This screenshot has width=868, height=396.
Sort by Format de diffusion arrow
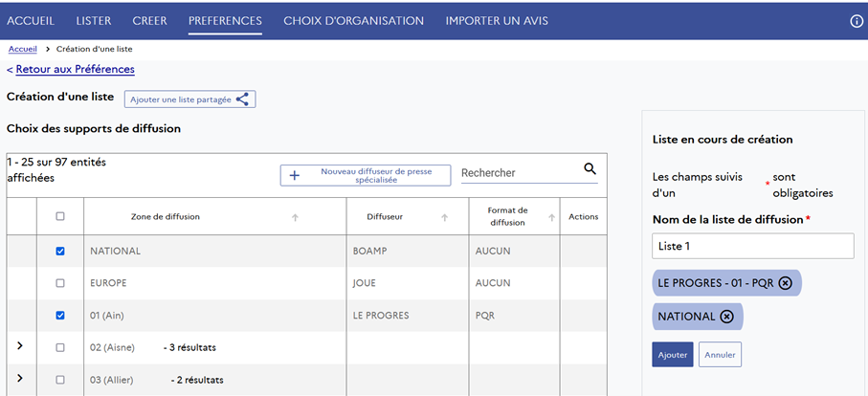(551, 218)
